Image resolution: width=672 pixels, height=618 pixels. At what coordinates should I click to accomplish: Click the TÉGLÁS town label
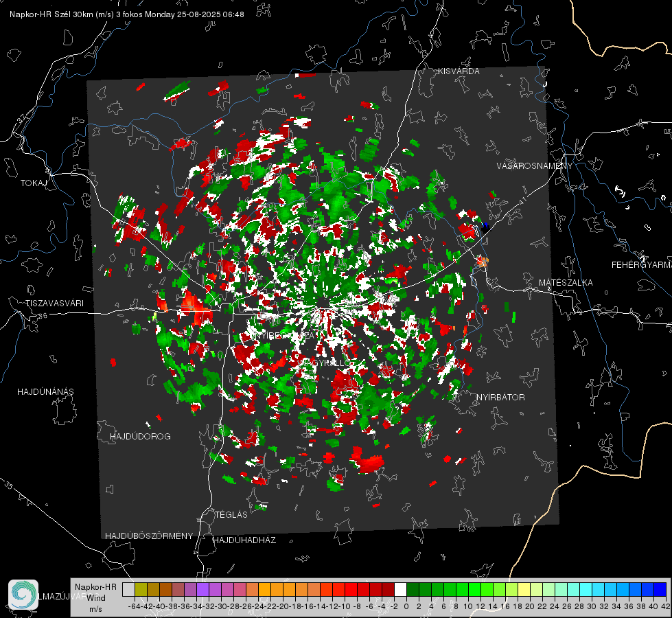(231, 514)
